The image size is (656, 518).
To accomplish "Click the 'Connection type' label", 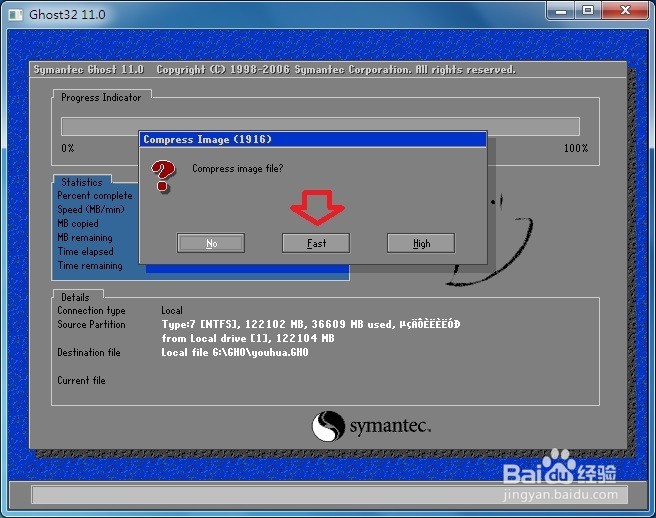I will [x=91, y=310].
